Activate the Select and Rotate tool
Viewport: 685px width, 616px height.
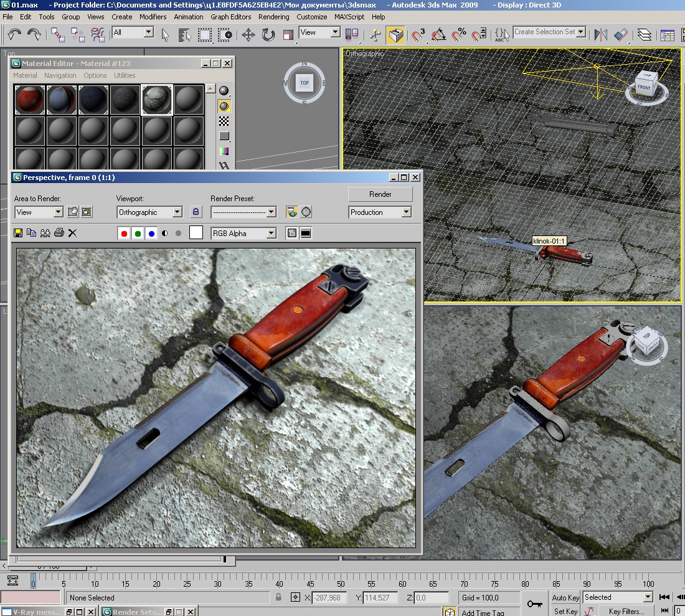(x=268, y=34)
